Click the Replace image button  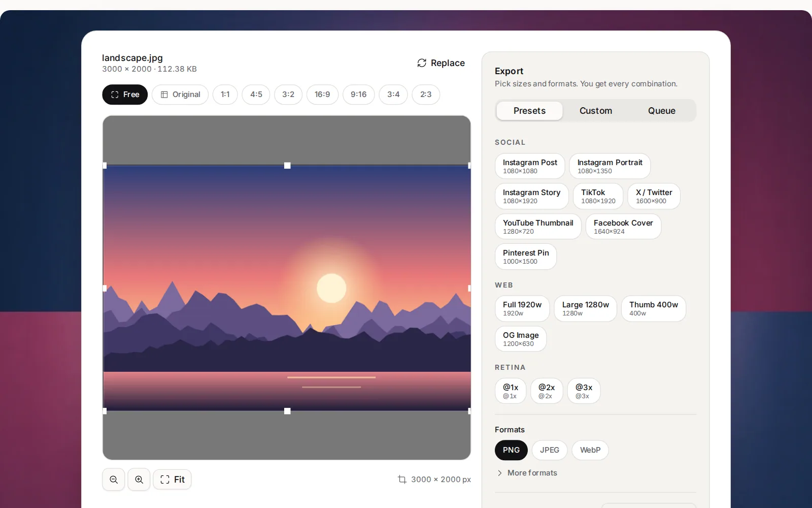pos(441,63)
